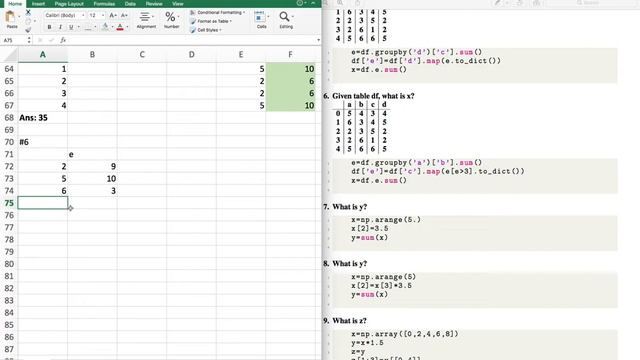Image resolution: width=640 pixels, height=360 pixels.
Task: Click the Conditional Formatting icon
Action: click(x=193, y=13)
